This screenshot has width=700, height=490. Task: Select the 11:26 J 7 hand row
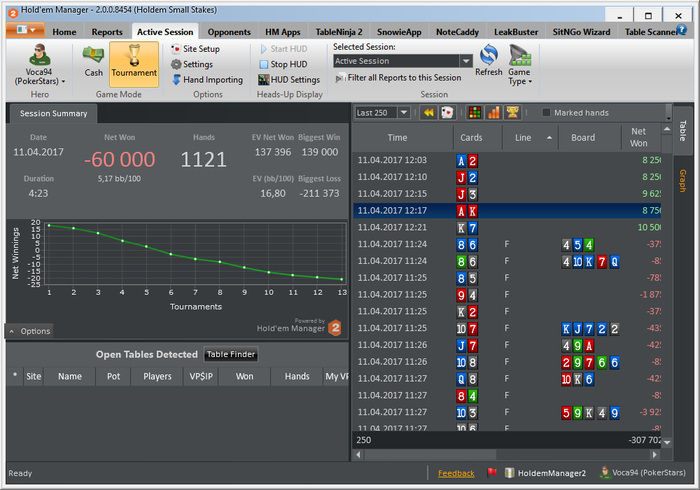[507, 345]
